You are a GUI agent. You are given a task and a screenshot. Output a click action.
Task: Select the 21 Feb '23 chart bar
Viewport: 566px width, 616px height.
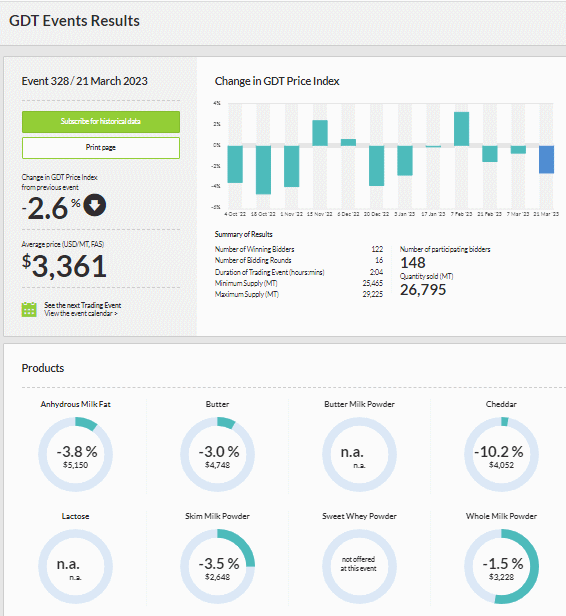[490, 154]
